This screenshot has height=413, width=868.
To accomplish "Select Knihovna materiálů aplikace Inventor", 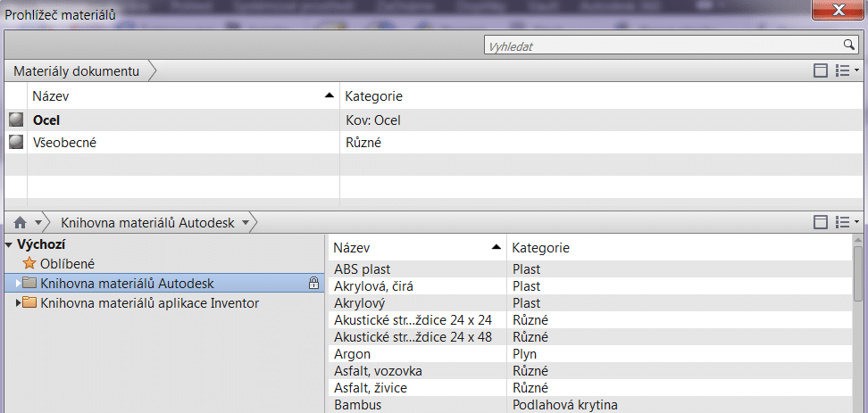I will point(149,303).
